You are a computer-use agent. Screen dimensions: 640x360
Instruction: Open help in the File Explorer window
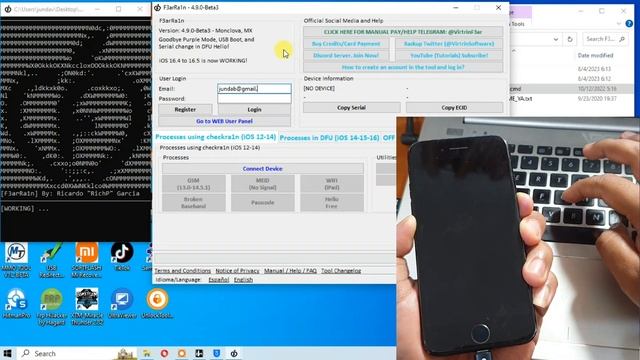[x=629, y=24]
